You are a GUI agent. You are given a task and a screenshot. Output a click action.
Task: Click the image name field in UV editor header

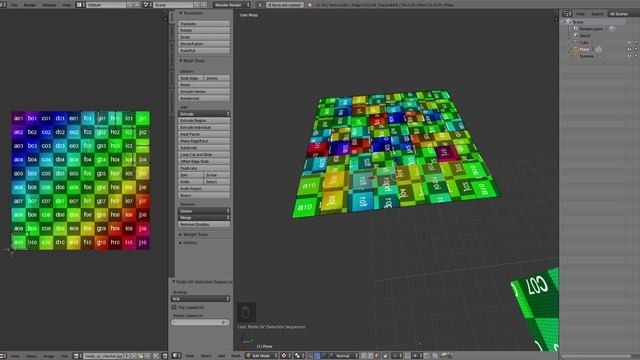click(x=103, y=356)
